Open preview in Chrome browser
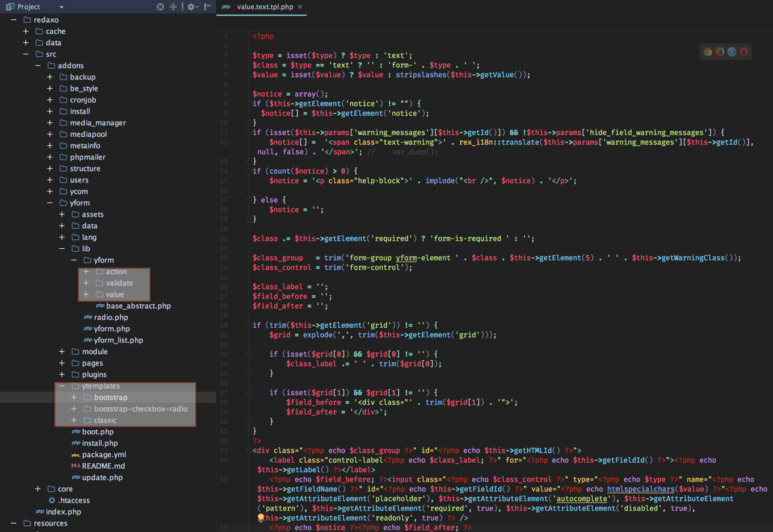This screenshot has height=532, width=773. click(x=707, y=52)
